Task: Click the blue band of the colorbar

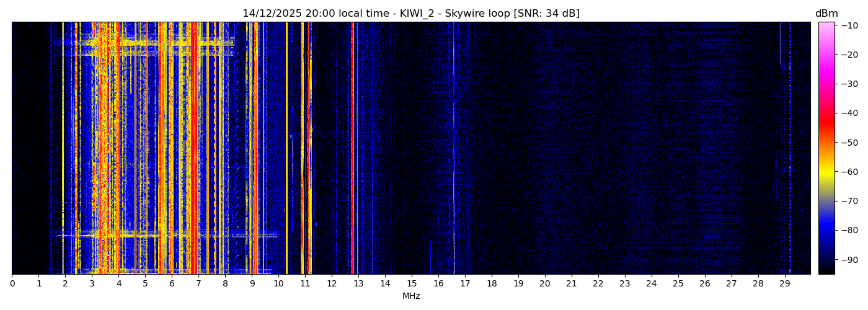Action: pyautogui.click(x=826, y=229)
